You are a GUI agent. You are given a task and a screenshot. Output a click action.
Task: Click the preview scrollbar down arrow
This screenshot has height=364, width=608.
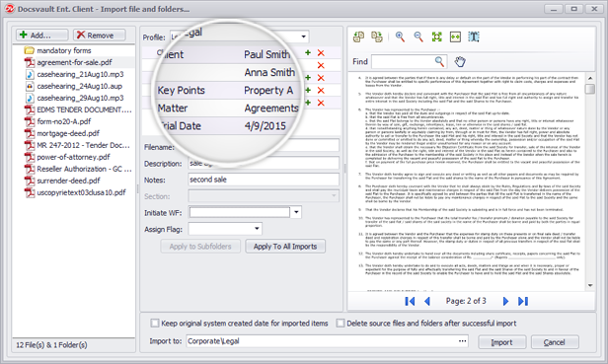click(590, 286)
